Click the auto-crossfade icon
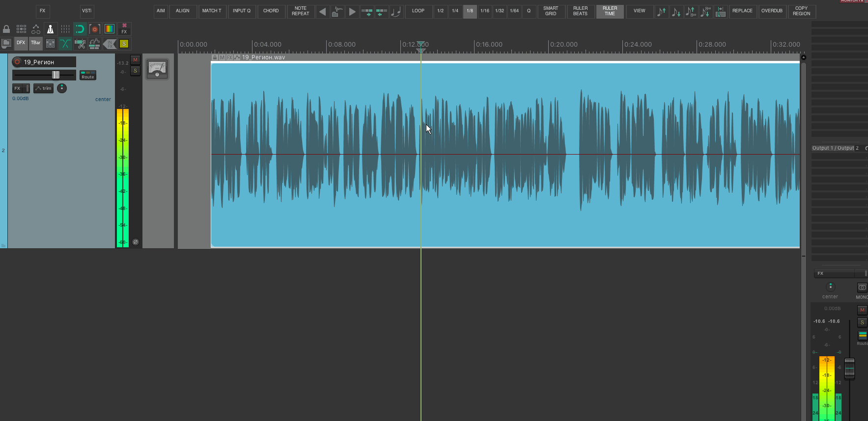 pos(65,44)
